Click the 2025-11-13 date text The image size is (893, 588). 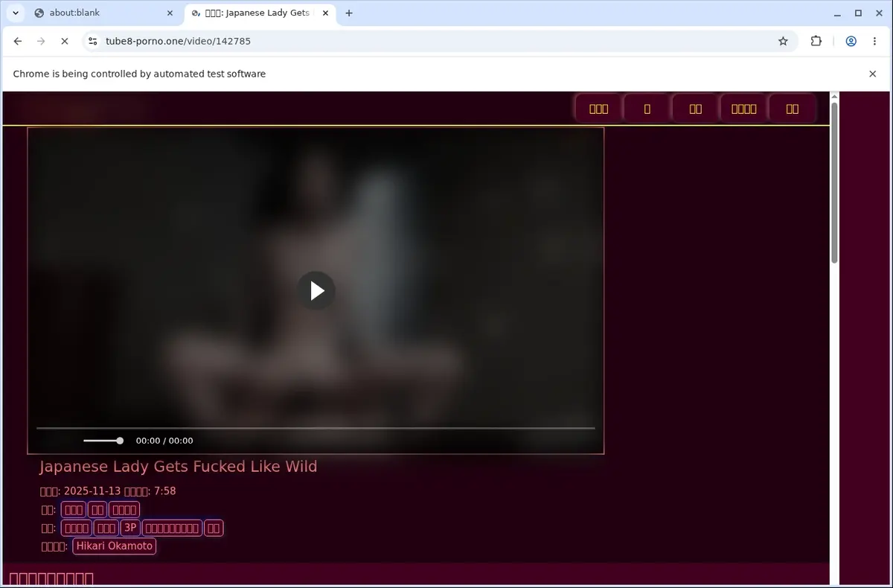(x=92, y=491)
